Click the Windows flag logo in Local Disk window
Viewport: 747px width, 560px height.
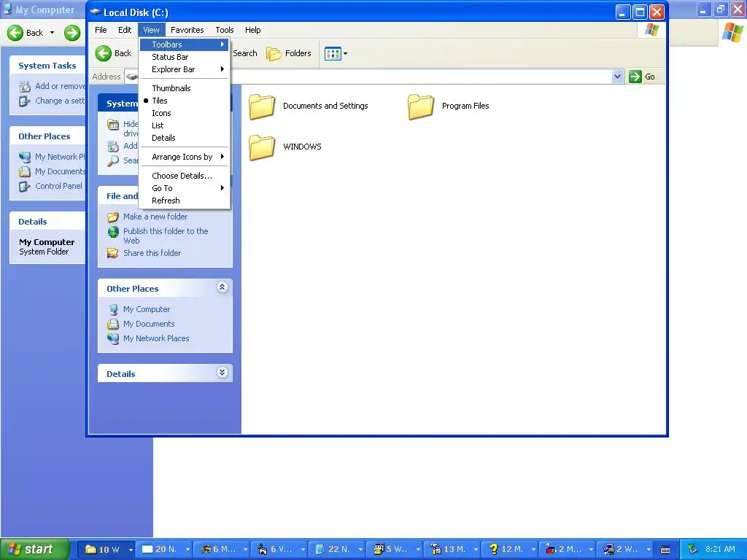tap(651, 30)
